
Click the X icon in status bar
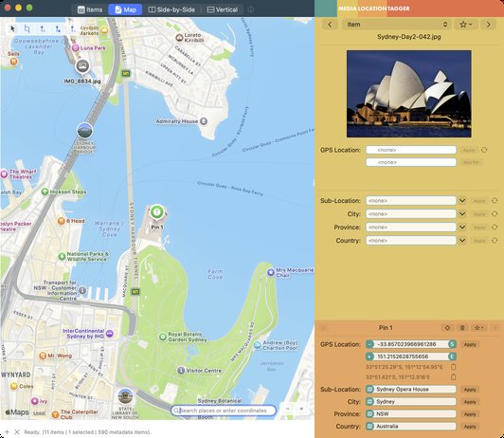17,432
